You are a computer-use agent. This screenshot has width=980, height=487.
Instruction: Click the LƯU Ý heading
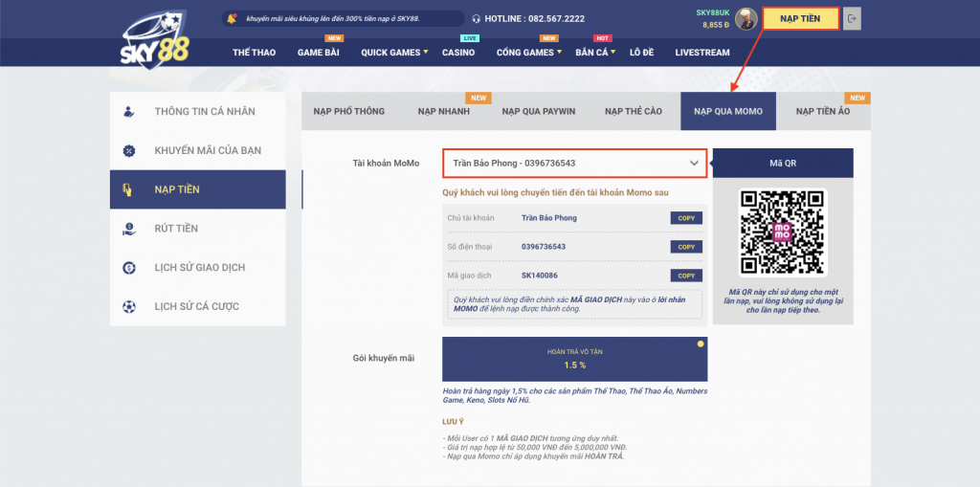[451, 422]
